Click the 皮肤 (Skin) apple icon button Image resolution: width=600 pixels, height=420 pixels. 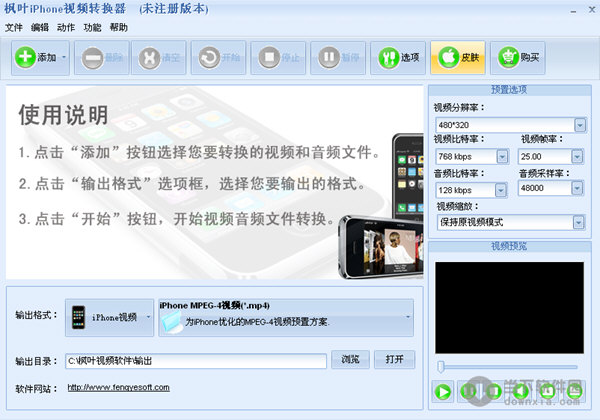pos(458,58)
